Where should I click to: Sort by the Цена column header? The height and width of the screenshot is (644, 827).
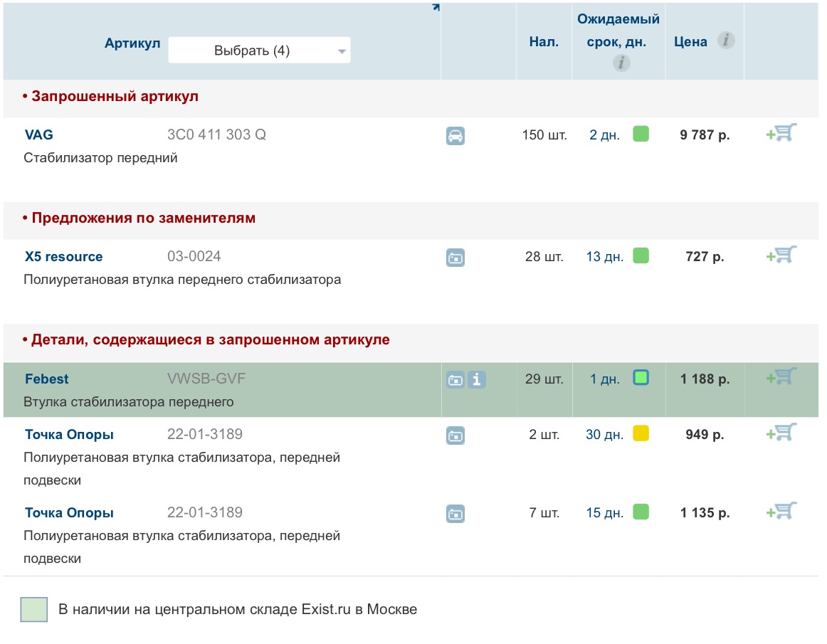[690, 41]
